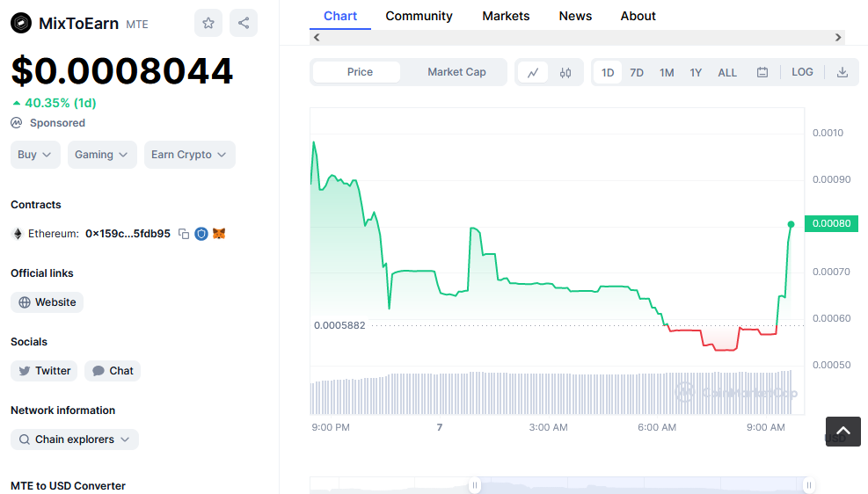
Task: Visit the official Website link
Action: tap(47, 302)
